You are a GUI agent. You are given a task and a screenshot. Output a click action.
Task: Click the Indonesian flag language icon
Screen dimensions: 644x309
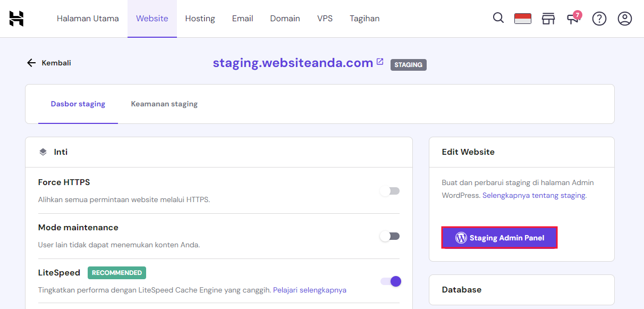(523, 19)
